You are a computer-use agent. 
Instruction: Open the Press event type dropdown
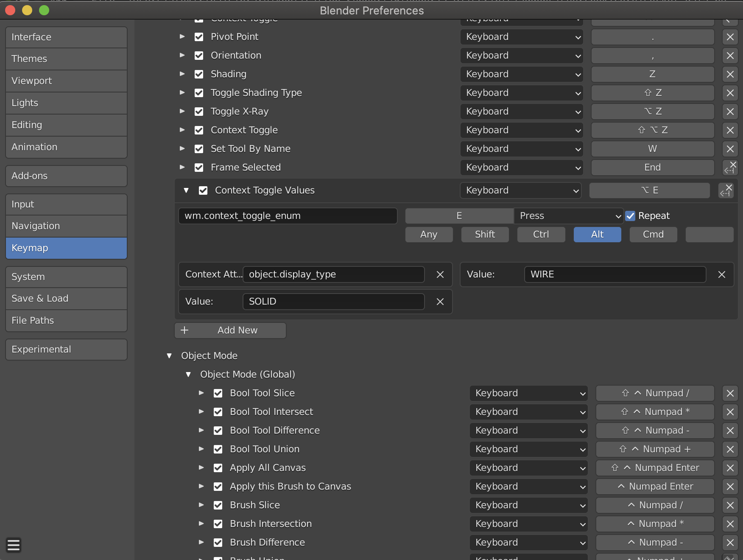(569, 216)
